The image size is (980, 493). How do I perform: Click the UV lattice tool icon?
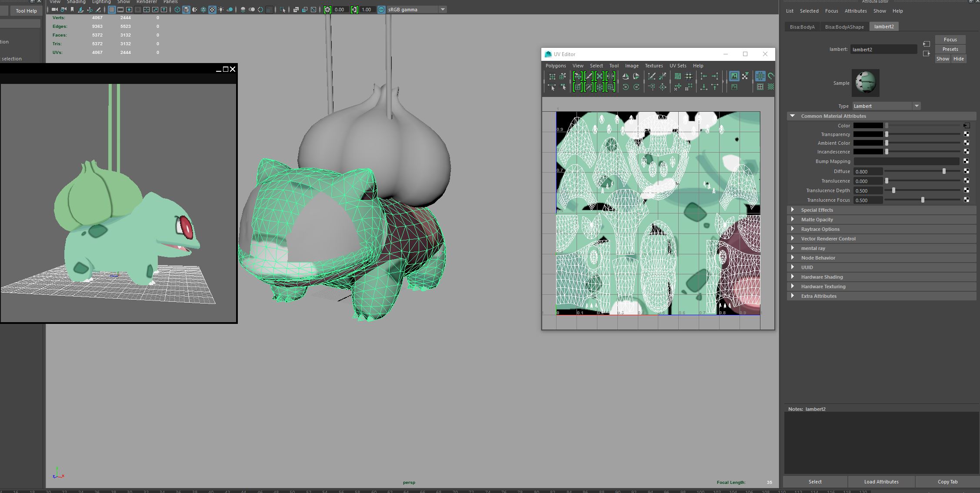[x=552, y=76]
